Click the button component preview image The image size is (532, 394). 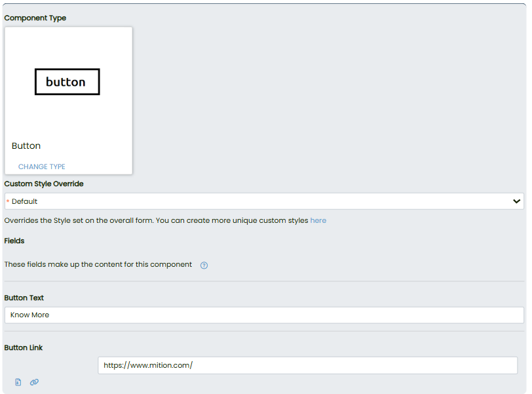pyautogui.click(x=67, y=82)
